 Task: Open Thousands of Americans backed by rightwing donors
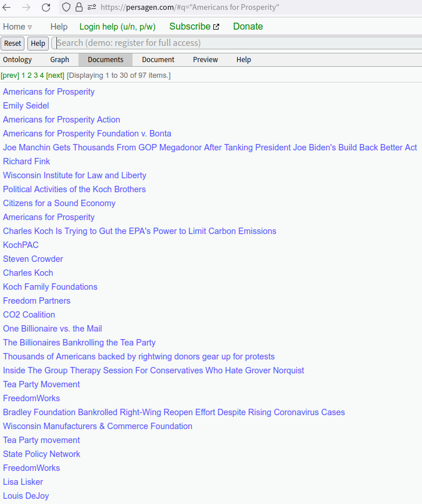(x=139, y=357)
